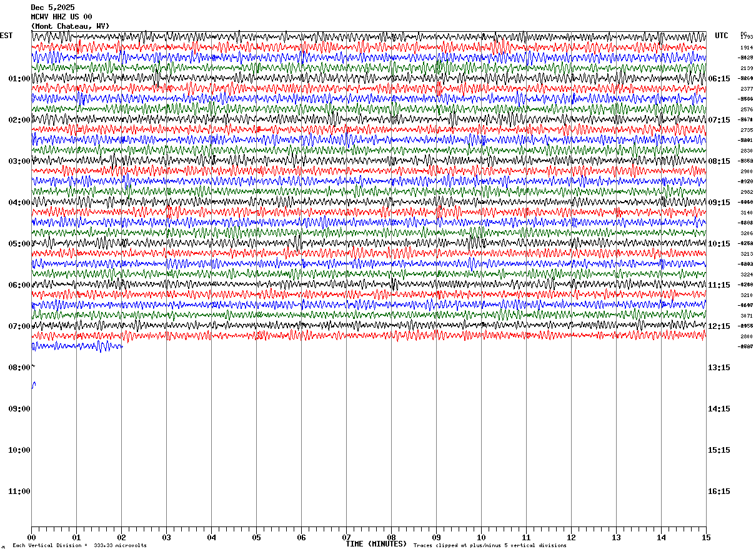Select the 08:00 EST time label
The image size is (756, 554).
19,368
